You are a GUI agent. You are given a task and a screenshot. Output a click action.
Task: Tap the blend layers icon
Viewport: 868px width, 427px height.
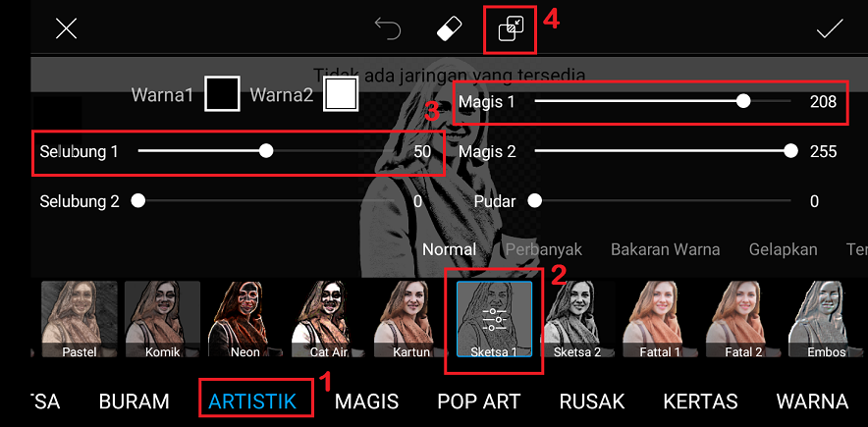pos(511,28)
